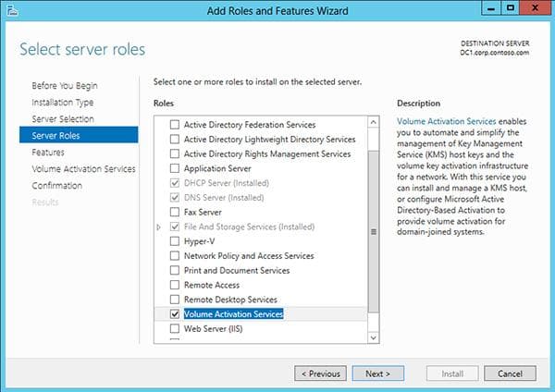The width and height of the screenshot is (555, 392).
Task: Select DHCP Server (Installed) label
Action: tap(227, 183)
